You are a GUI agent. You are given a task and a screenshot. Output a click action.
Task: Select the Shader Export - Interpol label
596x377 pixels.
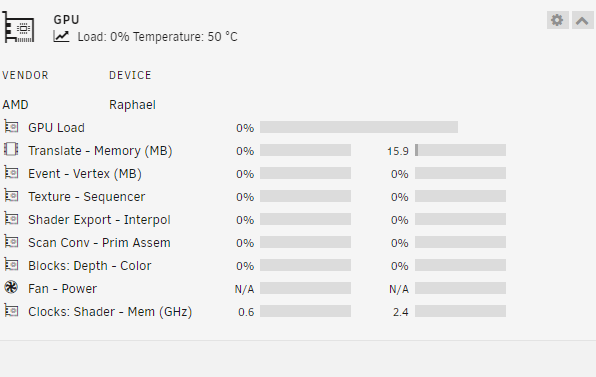99,220
